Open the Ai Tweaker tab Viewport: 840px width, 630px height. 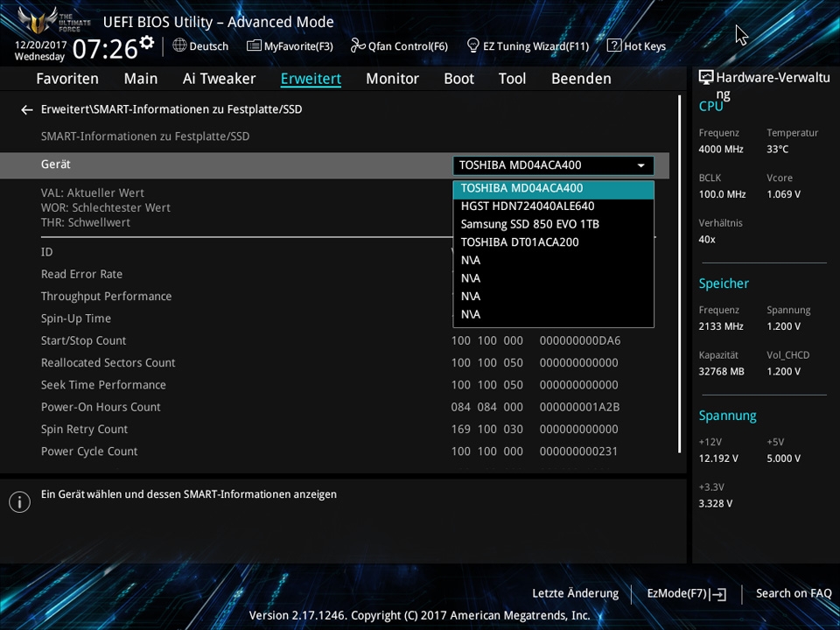point(219,79)
